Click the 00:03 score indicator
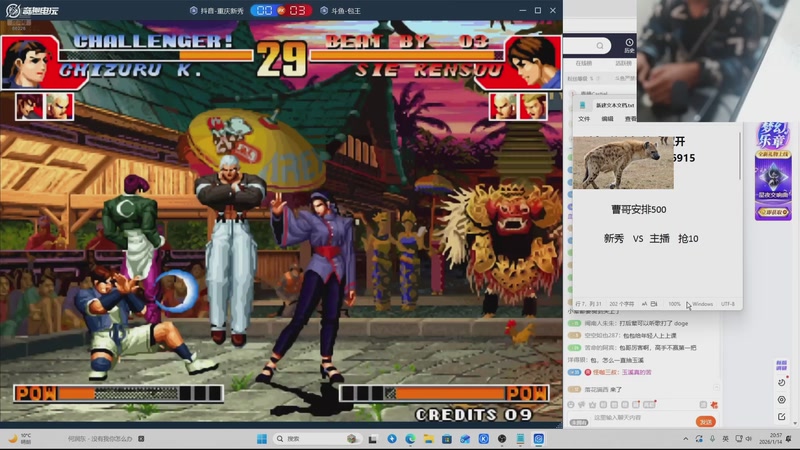This screenshot has height=450, width=800. pos(281,10)
